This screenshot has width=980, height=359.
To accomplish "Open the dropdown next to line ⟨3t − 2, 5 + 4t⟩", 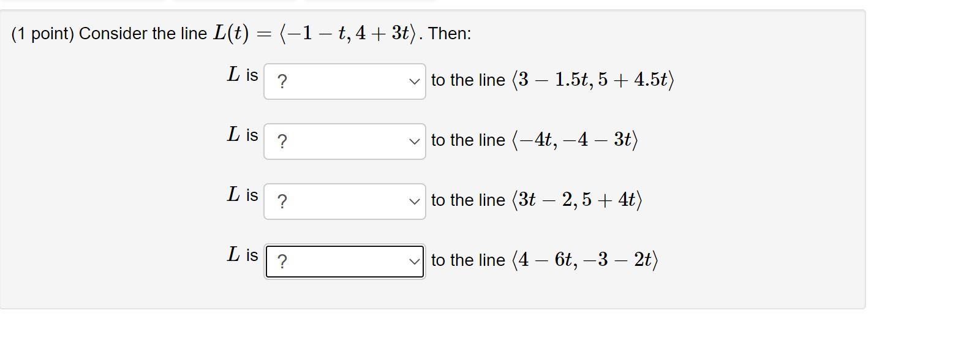I will tap(343, 200).
